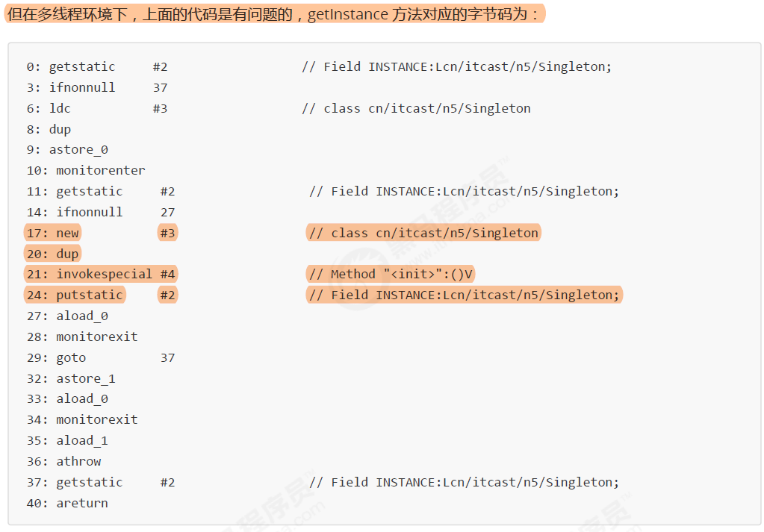
Task: Click the '10: monitorenter' instruction
Action: tap(86, 171)
